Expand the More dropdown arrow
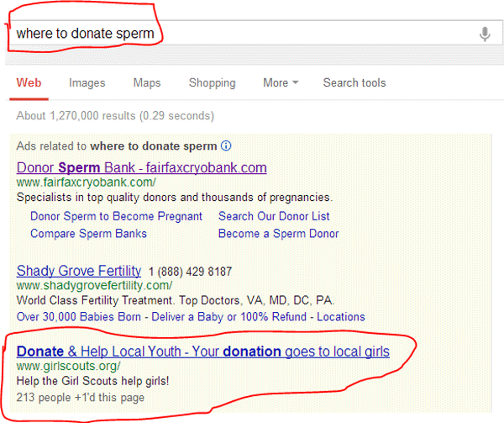The width and height of the screenshot is (504, 423). [296, 82]
